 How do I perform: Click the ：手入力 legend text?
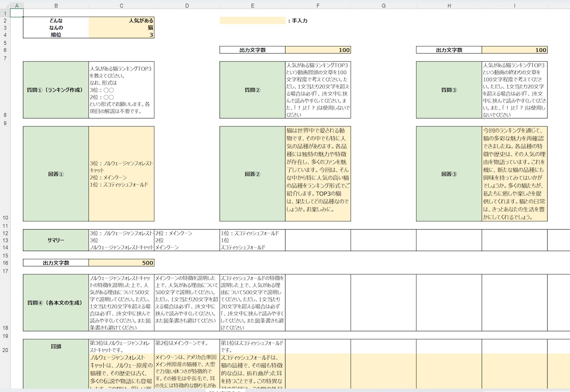click(297, 21)
